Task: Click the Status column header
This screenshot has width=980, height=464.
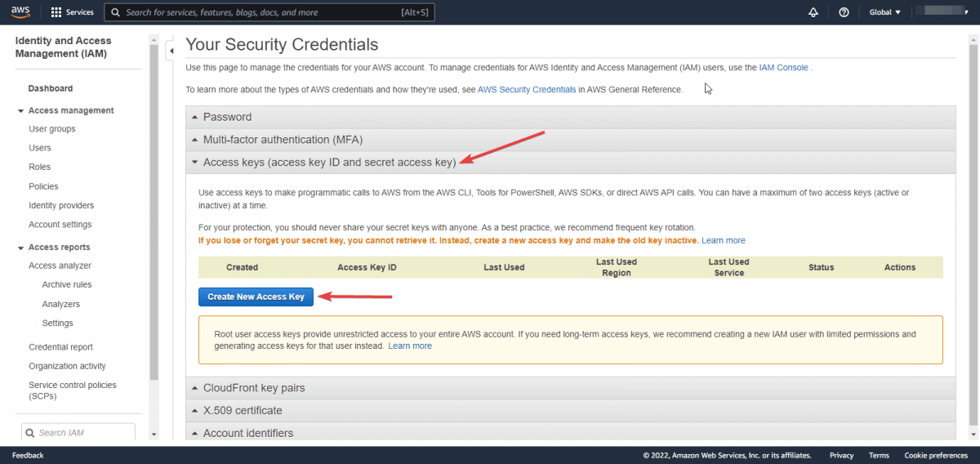Action: [x=821, y=267]
